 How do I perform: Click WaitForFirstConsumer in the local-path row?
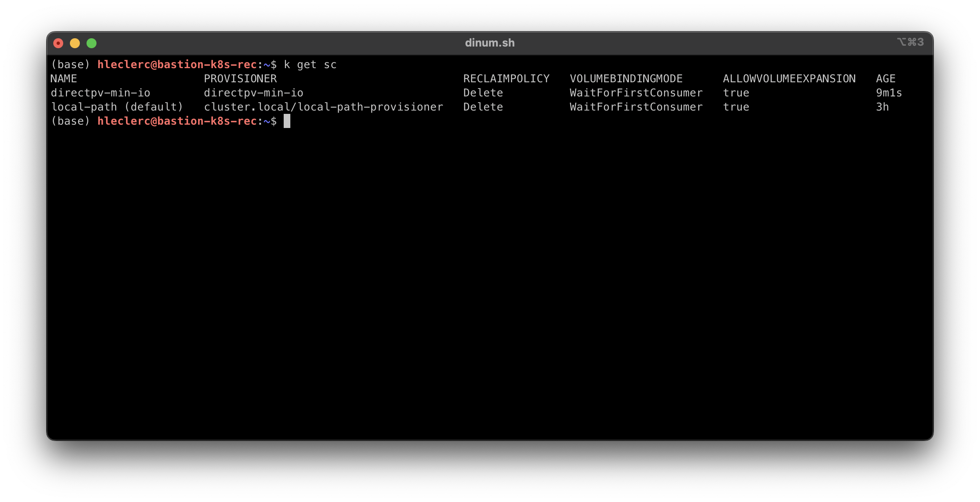tap(636, 107)
